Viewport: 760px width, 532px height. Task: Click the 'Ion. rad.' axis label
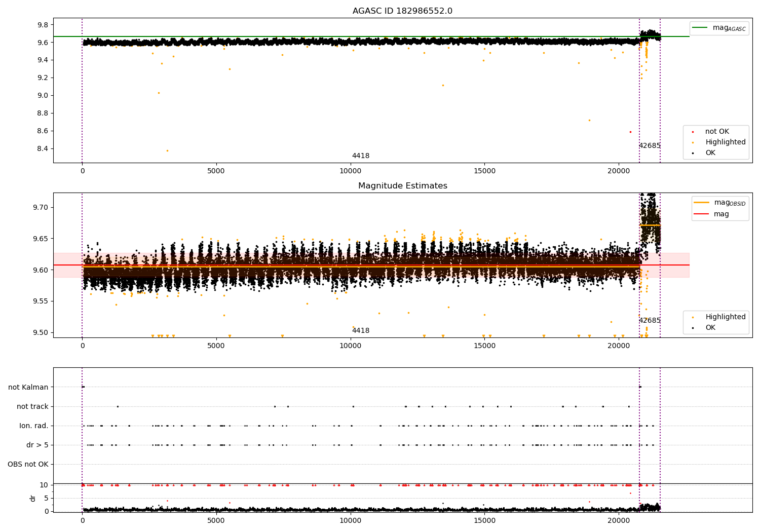[x=34, y=426]
